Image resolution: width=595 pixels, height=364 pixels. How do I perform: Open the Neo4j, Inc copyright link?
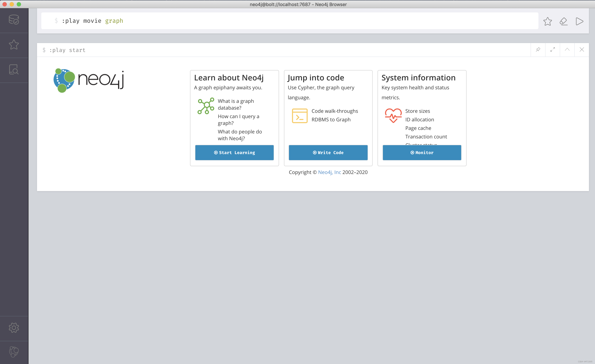pos(329,172)
